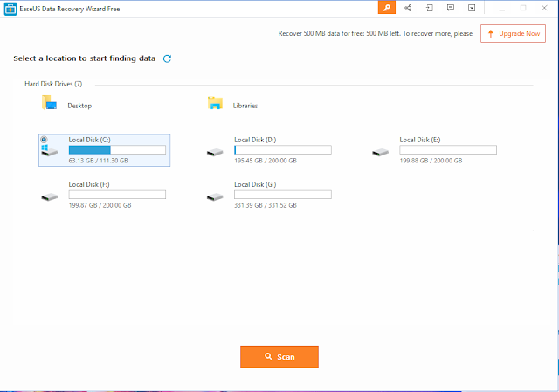Refresh the drive list icon

point(167,58)
